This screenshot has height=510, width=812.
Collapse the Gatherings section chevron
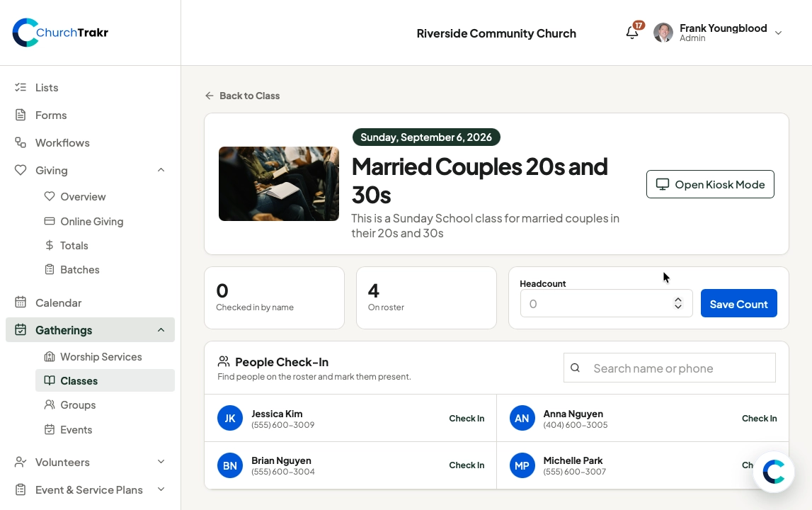pos(161,329)
